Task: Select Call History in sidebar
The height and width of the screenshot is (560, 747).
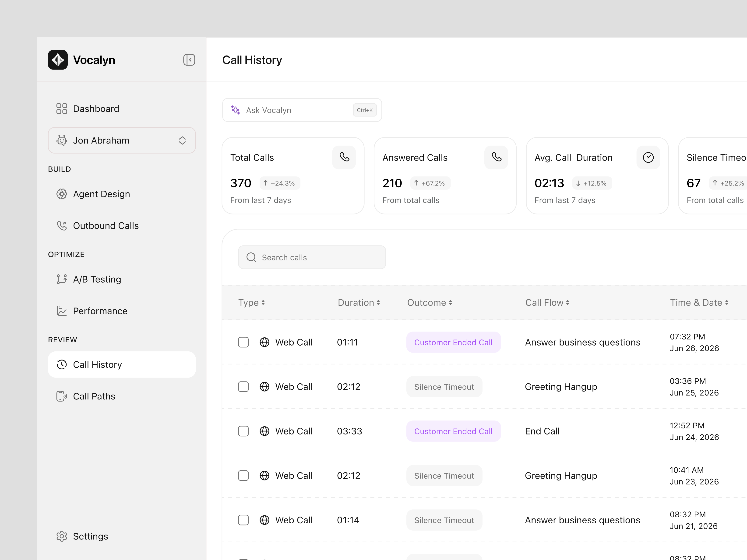Action: pos(122,364)
